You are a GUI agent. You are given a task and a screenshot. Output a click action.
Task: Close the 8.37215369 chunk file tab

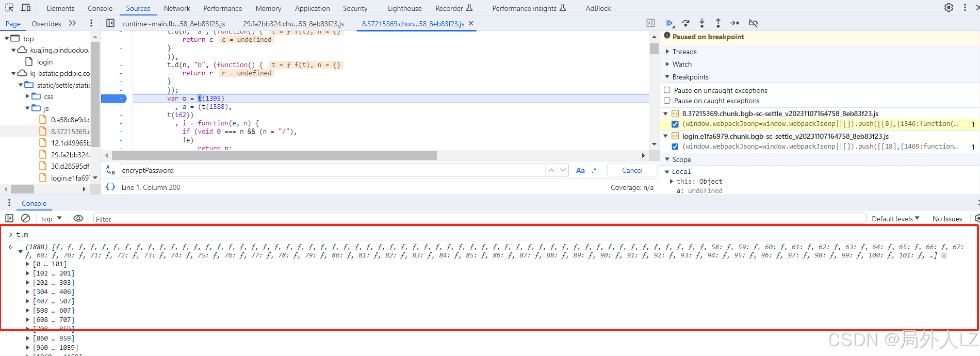pyautogui.click(x=471, y=23)
